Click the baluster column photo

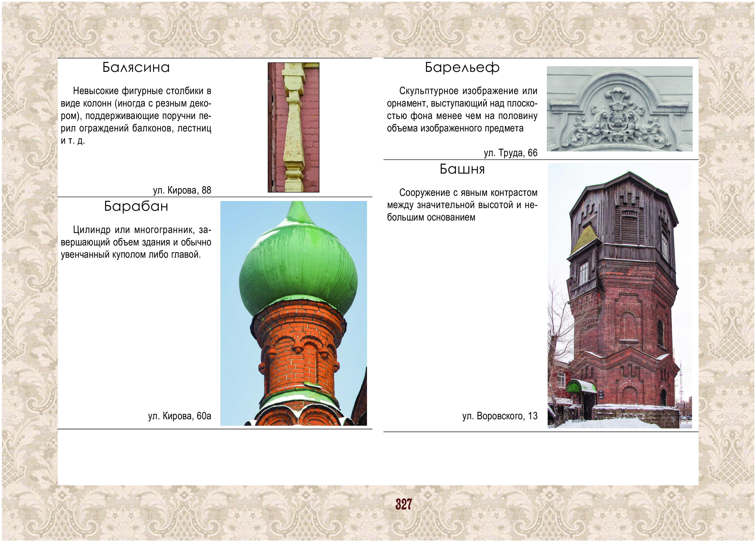(293, 127)
